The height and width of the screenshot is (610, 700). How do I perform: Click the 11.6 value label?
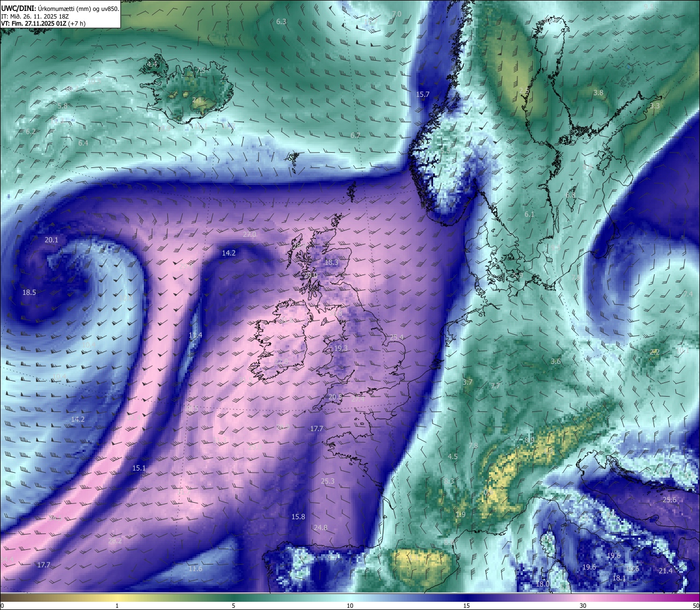click(195, 568)
